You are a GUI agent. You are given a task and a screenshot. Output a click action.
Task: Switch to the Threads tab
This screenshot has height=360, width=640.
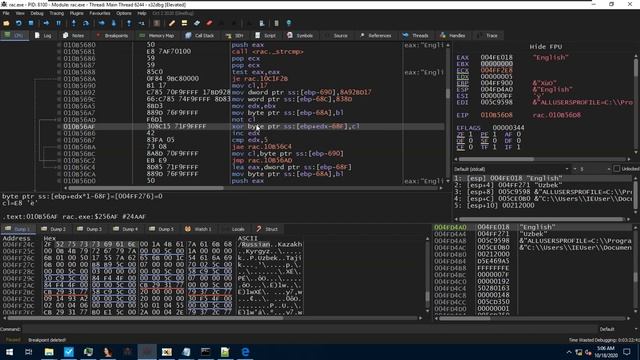coord(415,36)
